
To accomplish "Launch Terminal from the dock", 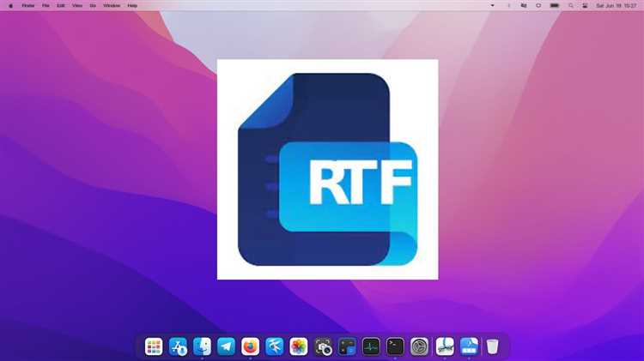I will [x=396, y=346].
